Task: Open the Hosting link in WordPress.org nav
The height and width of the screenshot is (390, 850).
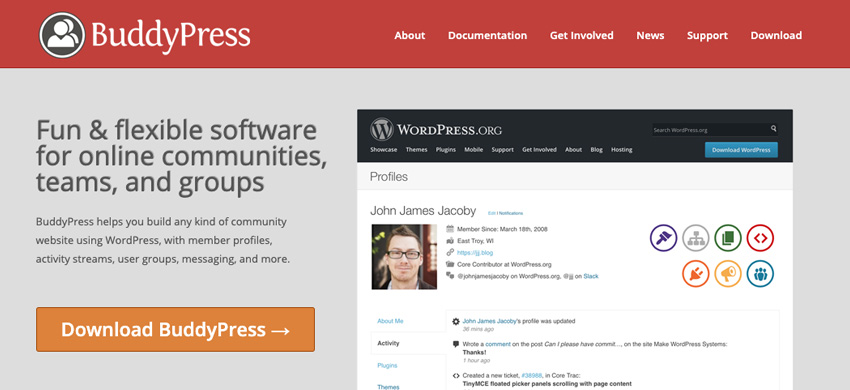Action: tap(621, 150)
